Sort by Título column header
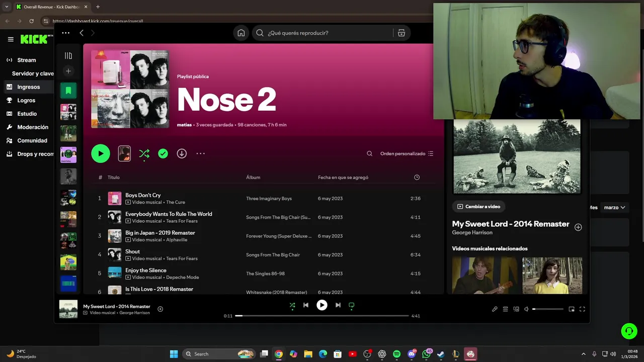This screenshot has height=362, width=644. [113, 177]
